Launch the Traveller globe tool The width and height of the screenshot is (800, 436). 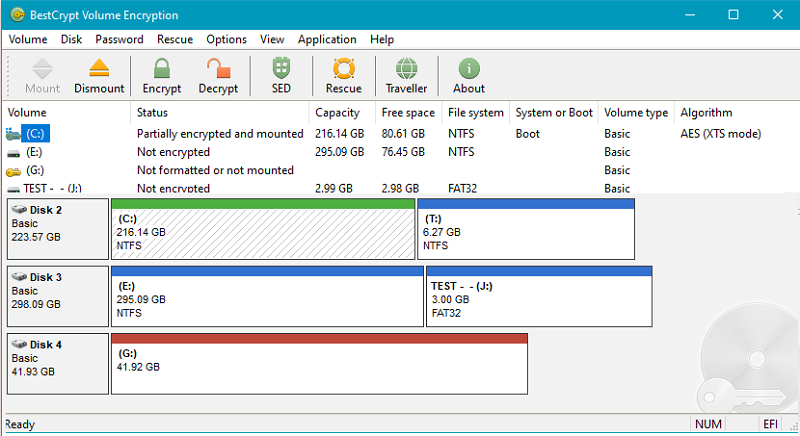[406, 70]
